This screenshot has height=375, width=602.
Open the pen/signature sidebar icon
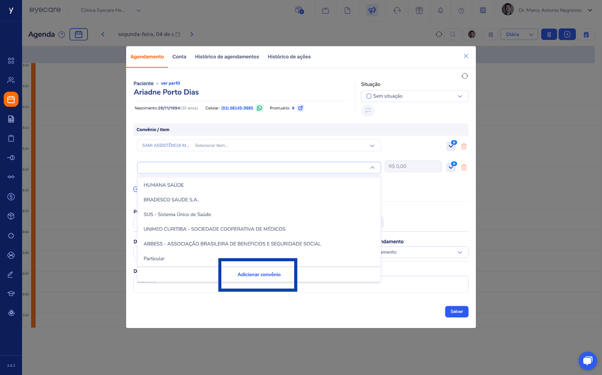tap(11, 274)
